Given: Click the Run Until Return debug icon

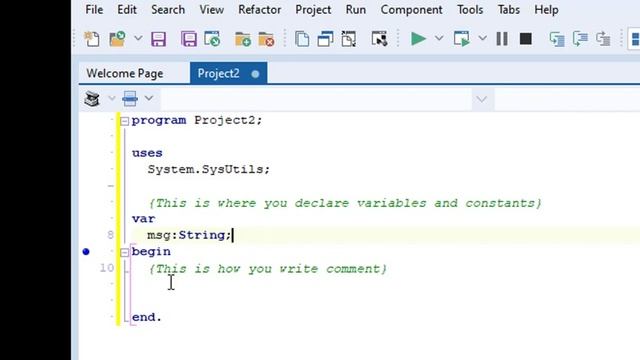Looking at the screenshot, I should [603, 39].
